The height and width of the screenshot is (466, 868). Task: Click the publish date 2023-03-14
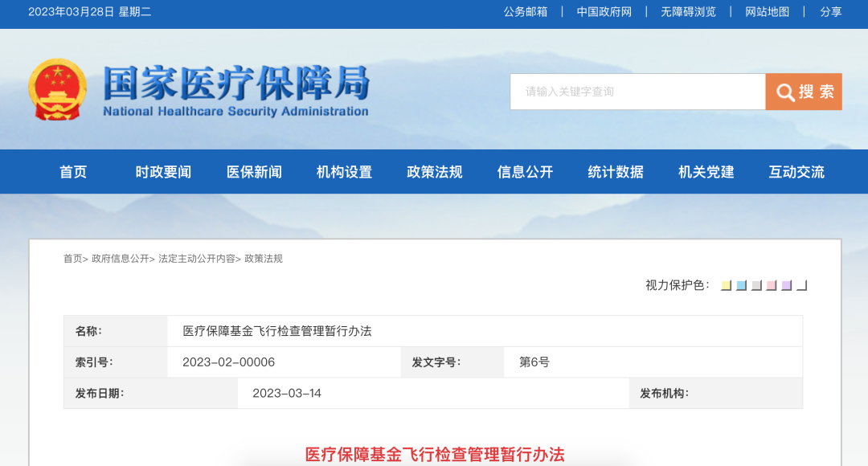[287, 393]
